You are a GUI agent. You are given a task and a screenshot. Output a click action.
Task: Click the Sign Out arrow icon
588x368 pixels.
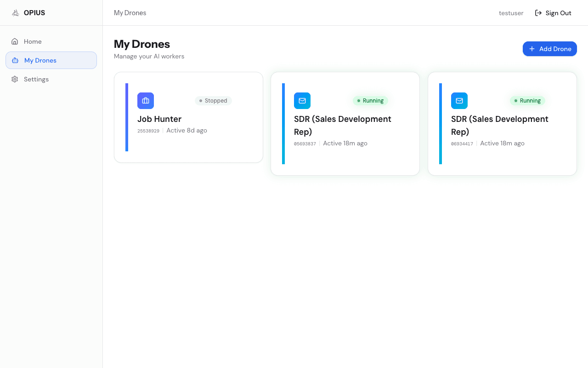pyautogui.click(x=538, y=13)
